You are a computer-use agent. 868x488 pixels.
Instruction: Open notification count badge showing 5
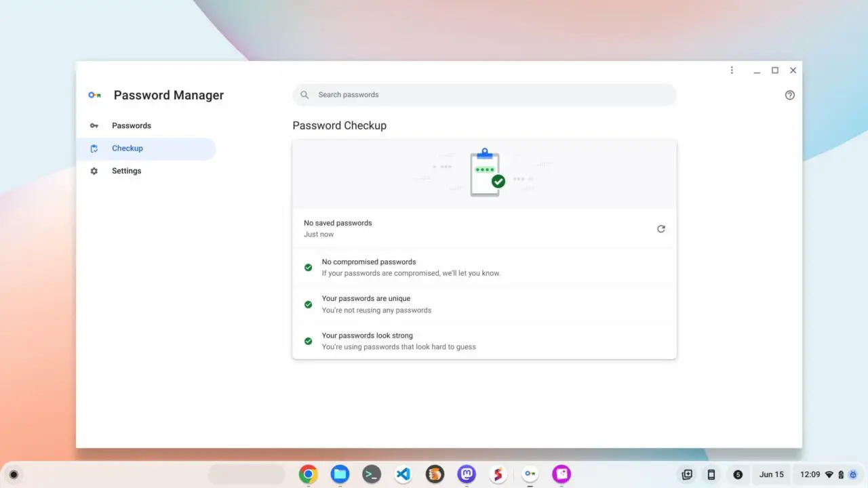pos(738,474)
